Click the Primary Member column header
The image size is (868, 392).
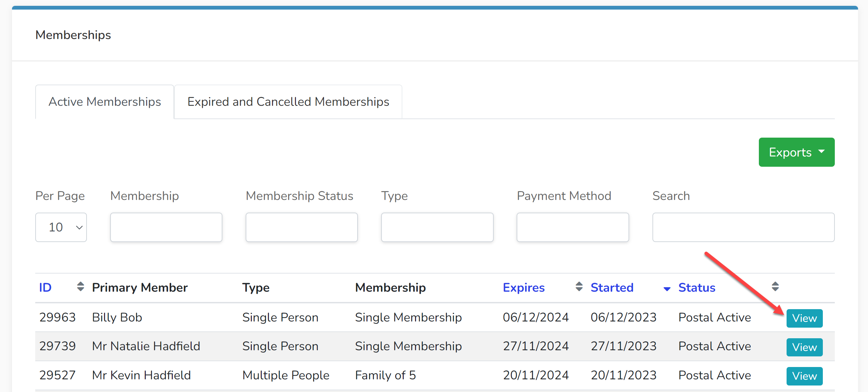click(140, 288)
